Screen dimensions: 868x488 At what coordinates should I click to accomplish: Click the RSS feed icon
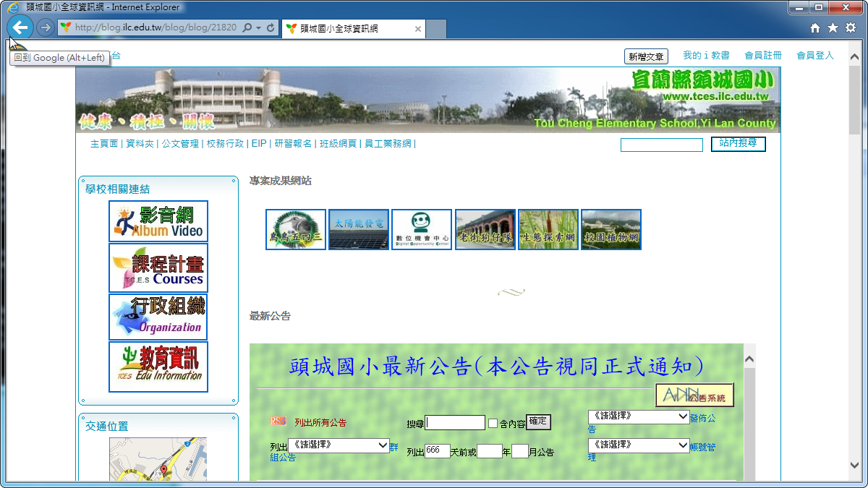point(278,421)
